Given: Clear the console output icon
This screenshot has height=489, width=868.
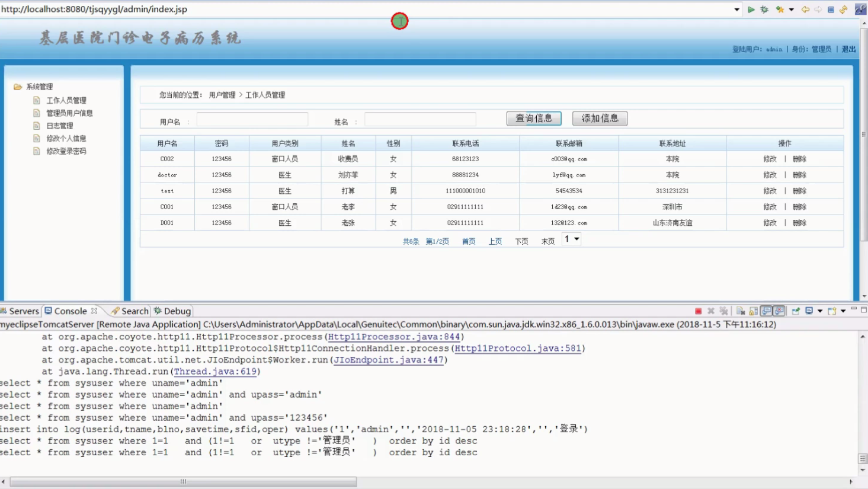Looking at the screenshot, I should click(741, 311).
